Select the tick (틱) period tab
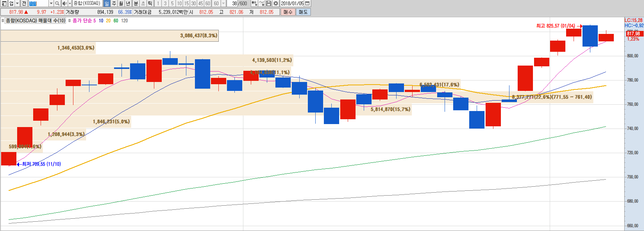 pyautogui.click(x=150, y=3)
